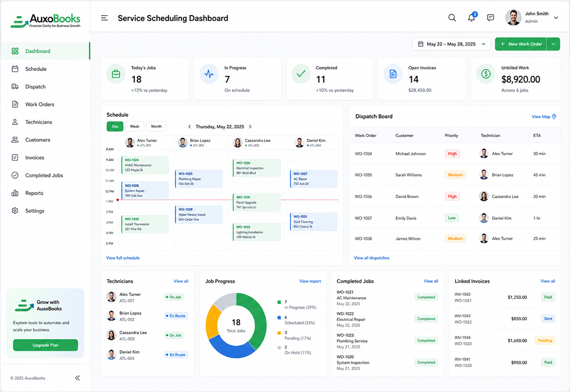
Task: Open View all dispatches link
Action: 371,258
